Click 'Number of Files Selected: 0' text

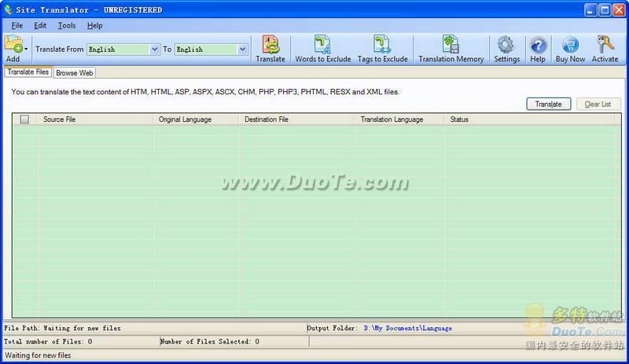[x=209, y=341]
